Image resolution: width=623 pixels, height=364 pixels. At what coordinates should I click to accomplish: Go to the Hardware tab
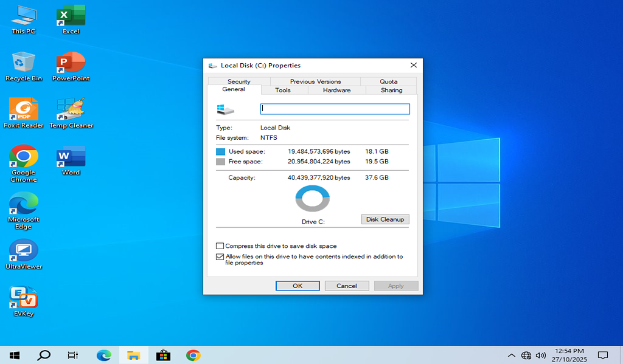[x=336, y=91]
